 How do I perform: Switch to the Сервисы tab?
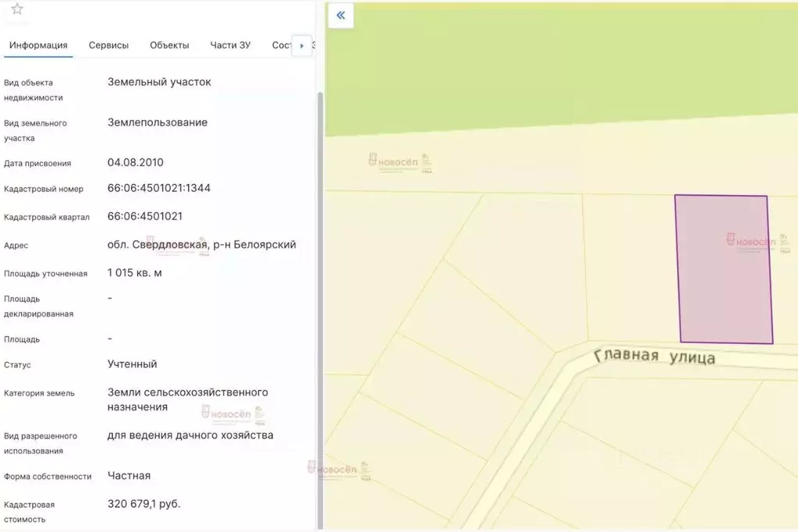[x=108, y=45]
